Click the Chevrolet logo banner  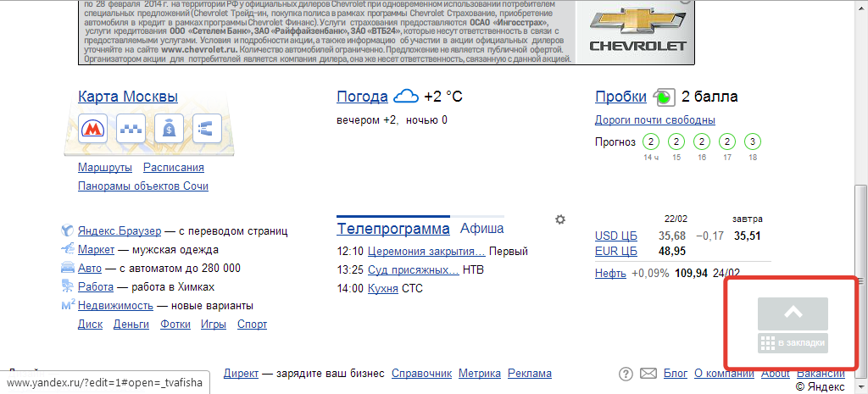tap(636, 31)
